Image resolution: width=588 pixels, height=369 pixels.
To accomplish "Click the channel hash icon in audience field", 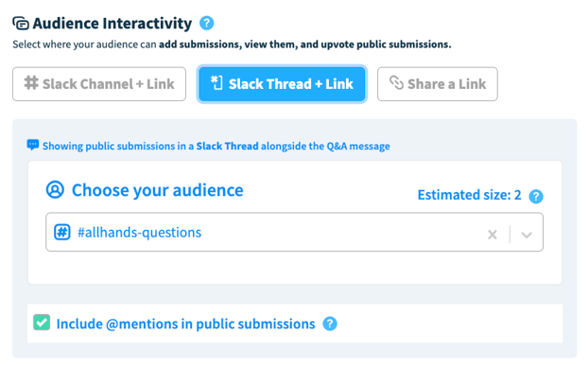I will click(61, 232).
